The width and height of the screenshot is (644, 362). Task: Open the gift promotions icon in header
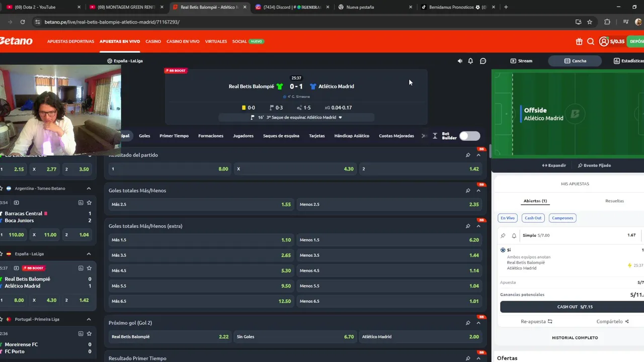pos(579,42)
